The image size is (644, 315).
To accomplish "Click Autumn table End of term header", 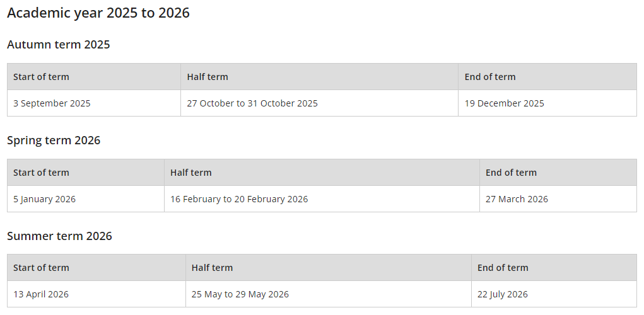I will coord(547,77).
